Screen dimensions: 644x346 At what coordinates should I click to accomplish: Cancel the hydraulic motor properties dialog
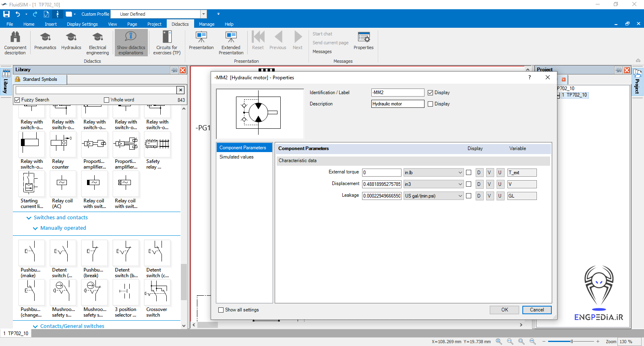(x=536, y=310)
